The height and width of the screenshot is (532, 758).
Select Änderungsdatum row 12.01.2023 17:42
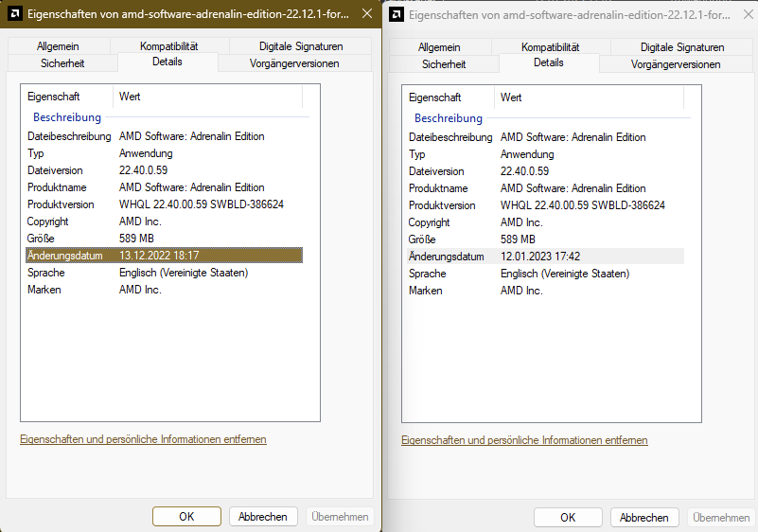pos(545,257)
